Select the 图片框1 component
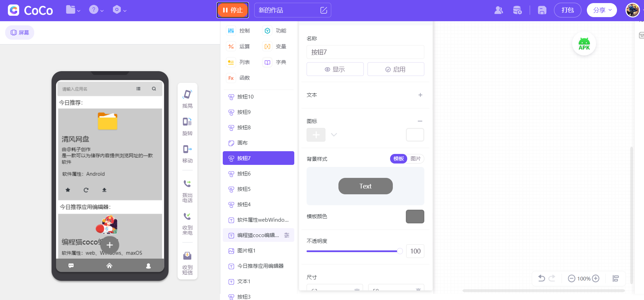The image size is (644, 300). point(258,251)
